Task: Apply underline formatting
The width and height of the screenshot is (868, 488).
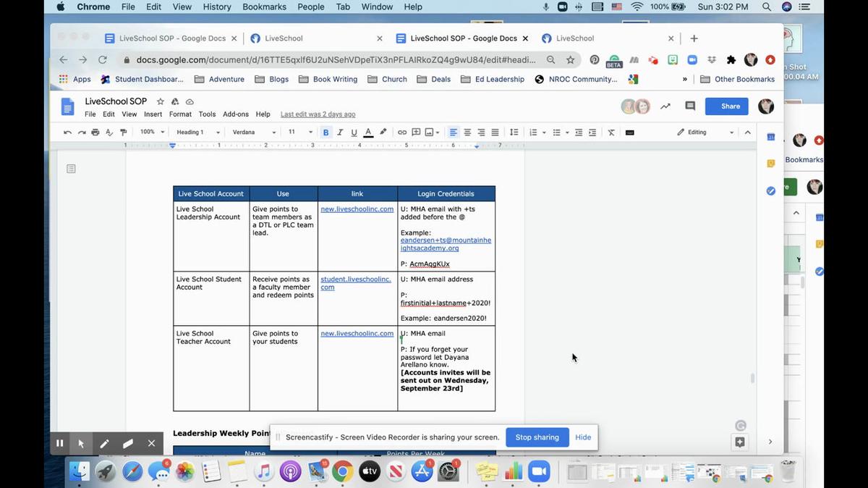Action: tap(354, 132)
